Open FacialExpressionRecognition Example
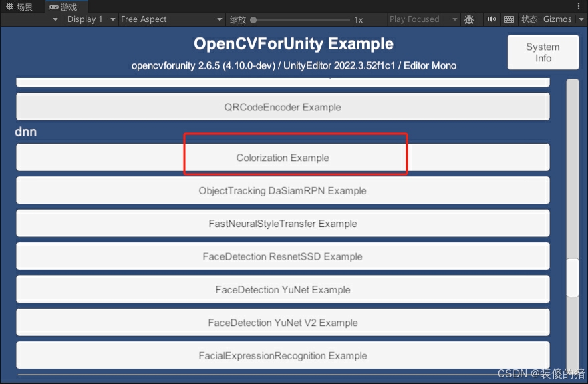This screenshot has height=384, width=588. coord(283,355)
